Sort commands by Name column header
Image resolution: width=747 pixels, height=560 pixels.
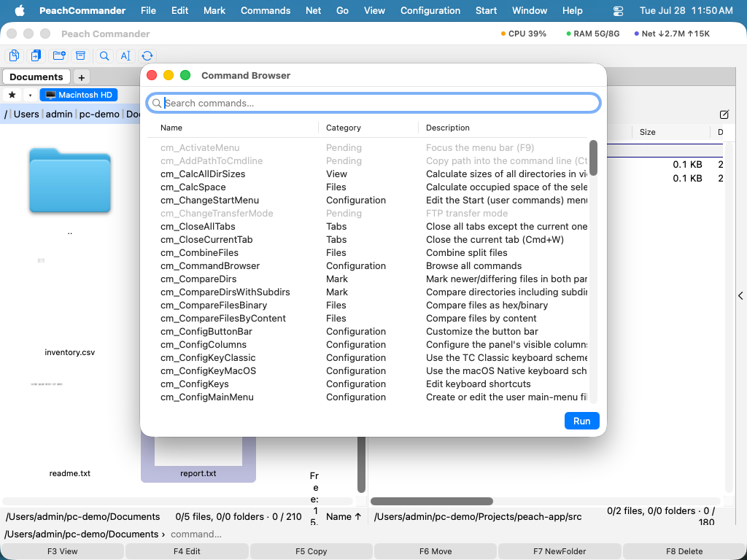pos(232,128)
